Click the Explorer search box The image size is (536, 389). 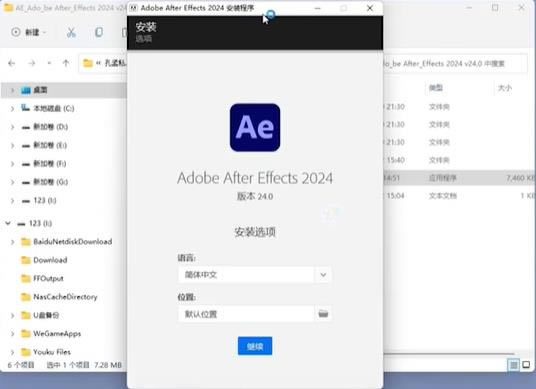[455, 64]
